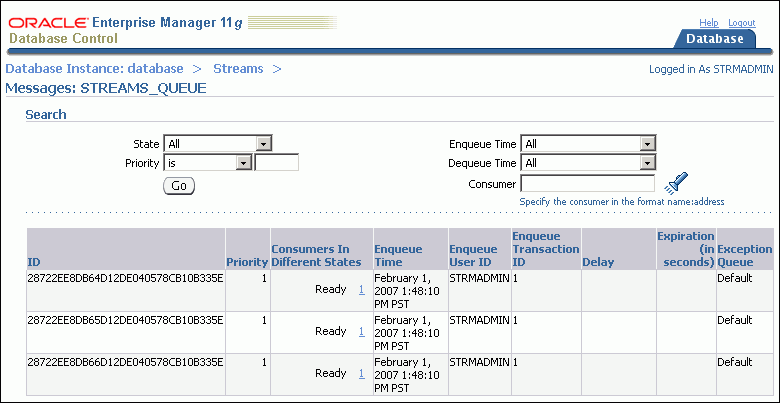Select the Database tab
The width and height of the screenshot is (780, 403).
[715, 39]
